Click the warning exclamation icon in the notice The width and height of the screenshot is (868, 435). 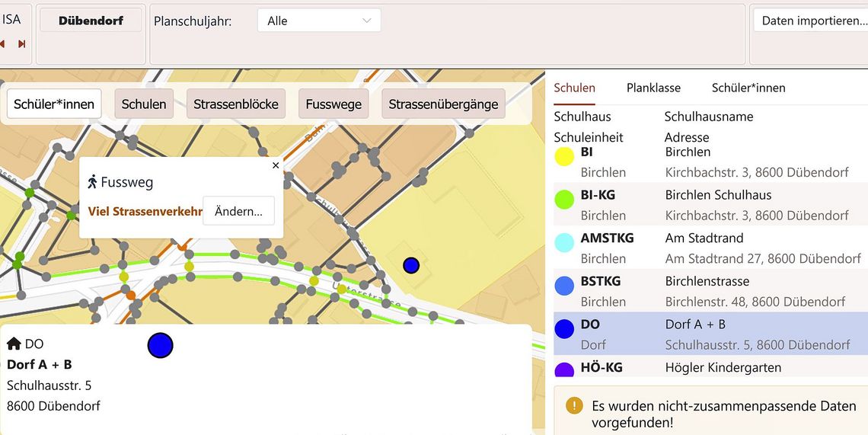(x=575, y=405)
